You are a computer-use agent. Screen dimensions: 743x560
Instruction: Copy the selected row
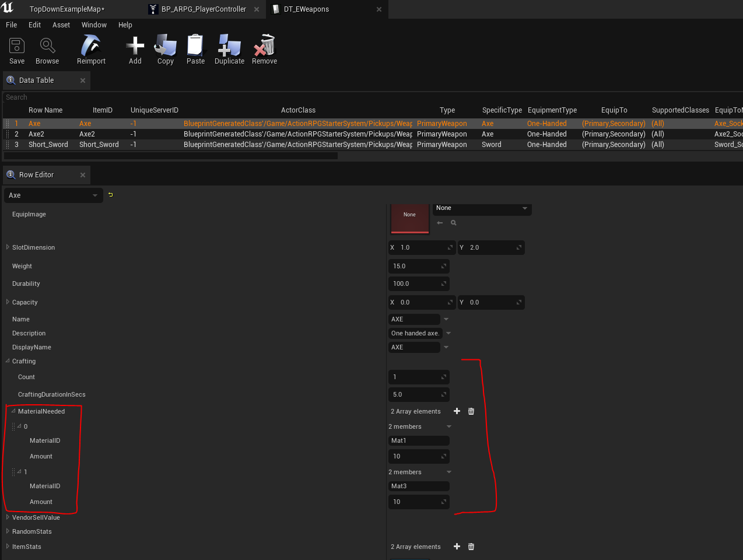click(166, 51)
